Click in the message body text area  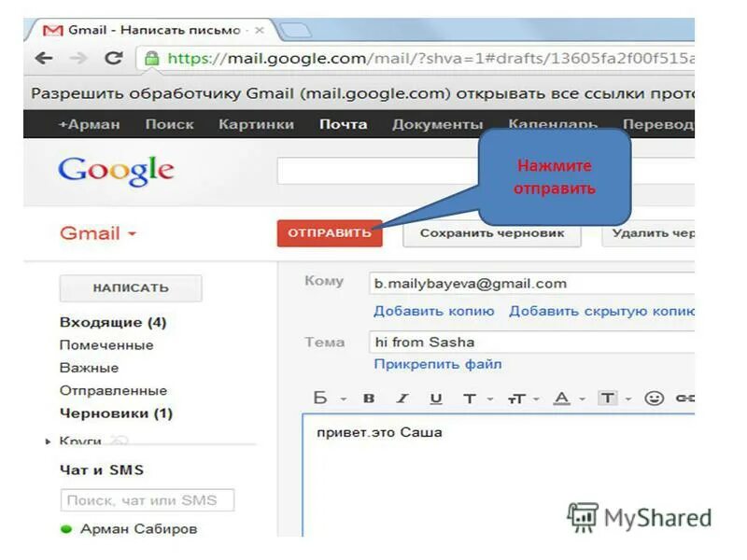499,476
